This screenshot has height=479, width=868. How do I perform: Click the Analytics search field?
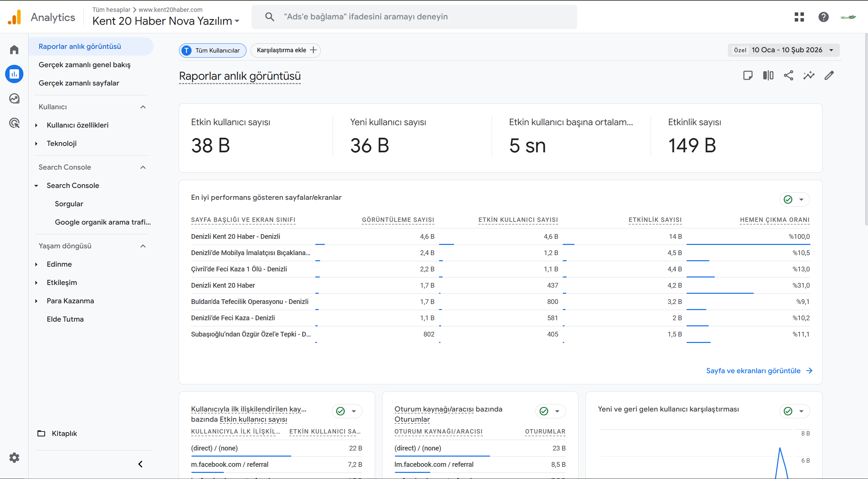(414, 17)
